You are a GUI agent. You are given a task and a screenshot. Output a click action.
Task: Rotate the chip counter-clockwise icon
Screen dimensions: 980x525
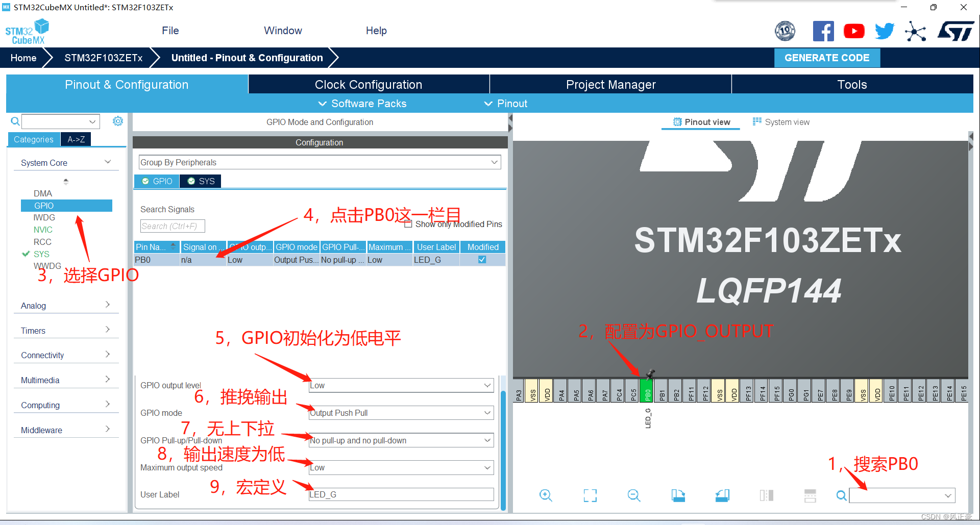click(x=722, y=495)
